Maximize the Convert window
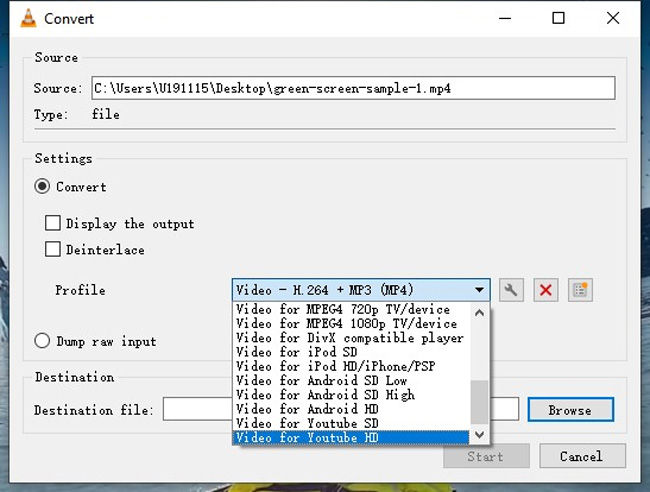This screenshot has height=492, width=650. (x=558, y=18)
